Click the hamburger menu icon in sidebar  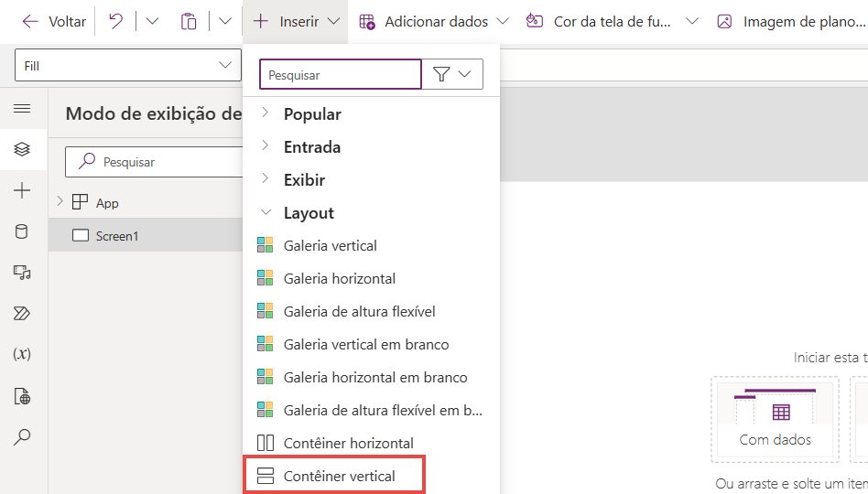tap(22, 109)
